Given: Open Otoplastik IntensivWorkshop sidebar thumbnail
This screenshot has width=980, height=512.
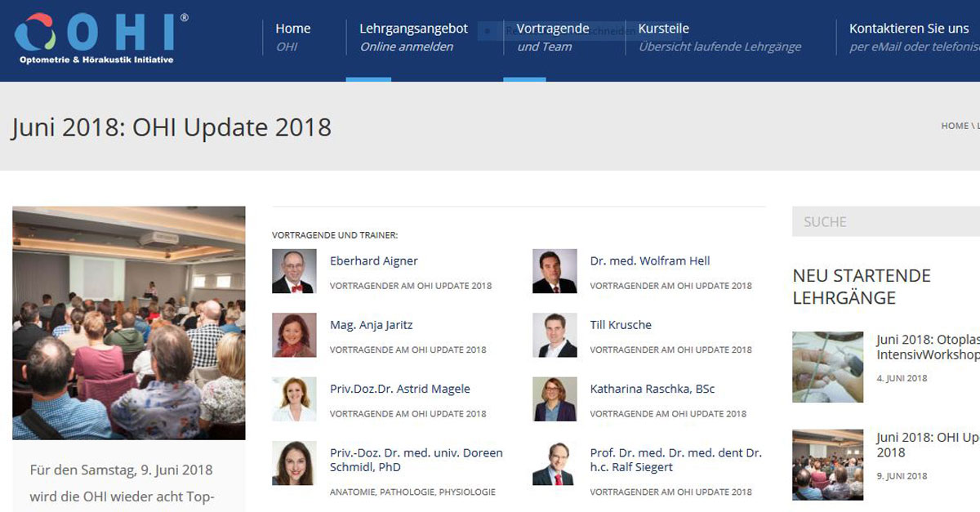Looking at the screenshot, I should [x=827, y=367].
